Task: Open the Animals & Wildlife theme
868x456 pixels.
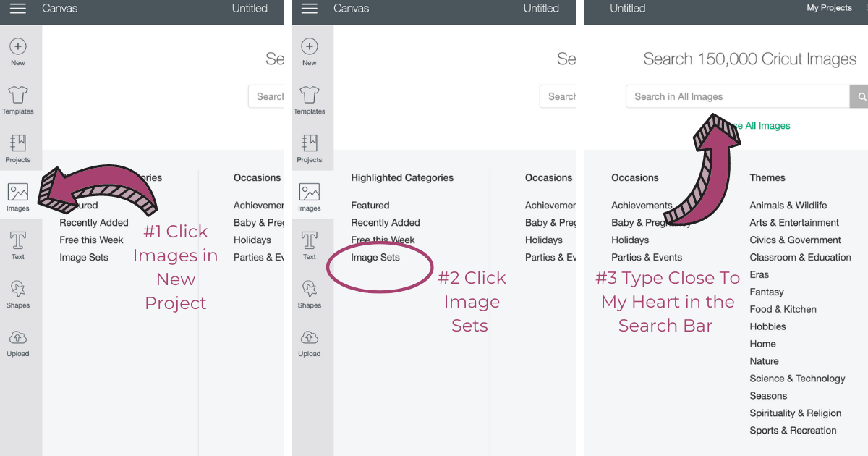Action: (x=788, y=206)
